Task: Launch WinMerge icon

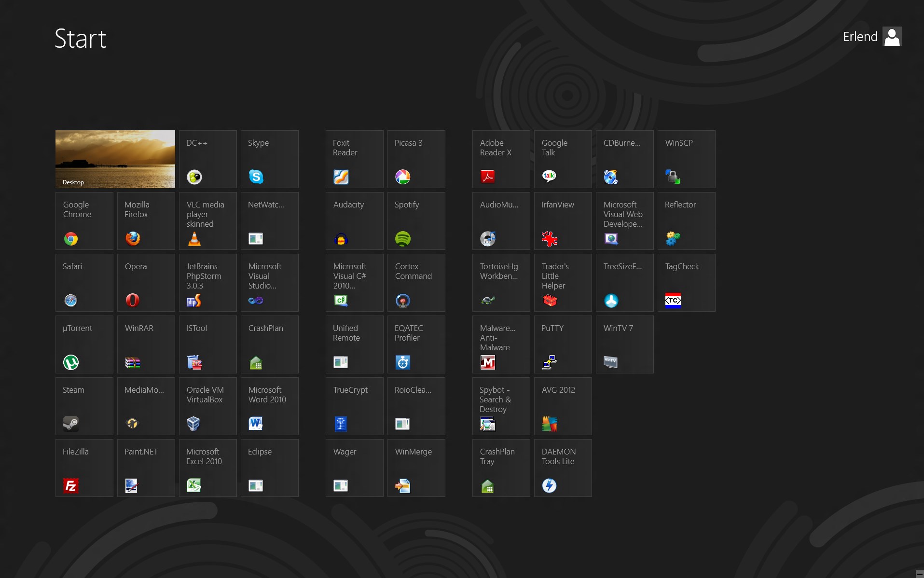Action: (403, 486)
